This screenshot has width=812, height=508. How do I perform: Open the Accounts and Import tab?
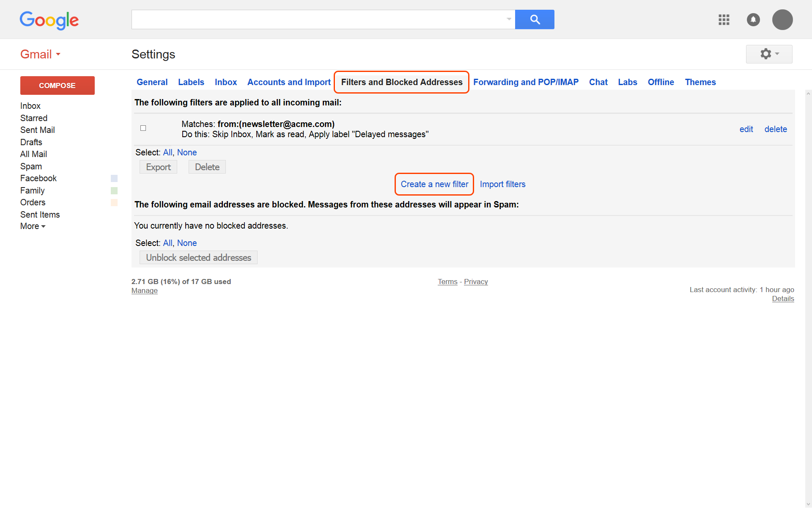click(x=289, y=82)
